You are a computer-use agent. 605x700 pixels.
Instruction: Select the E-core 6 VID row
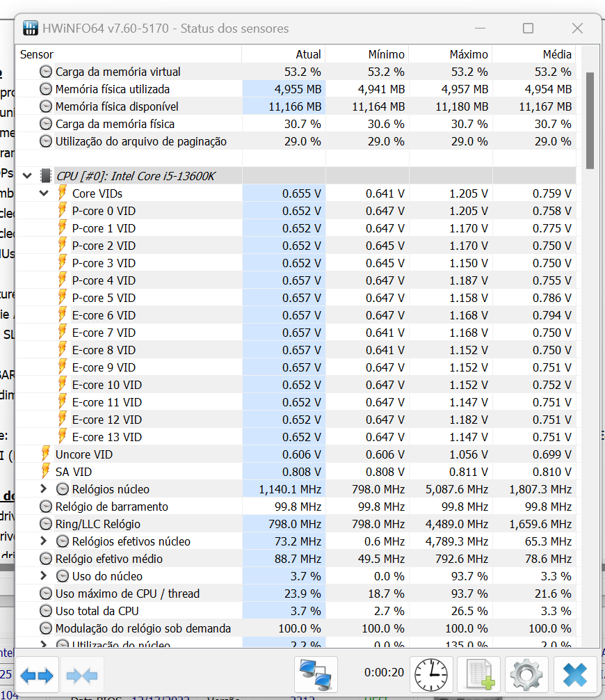[296, 315]
